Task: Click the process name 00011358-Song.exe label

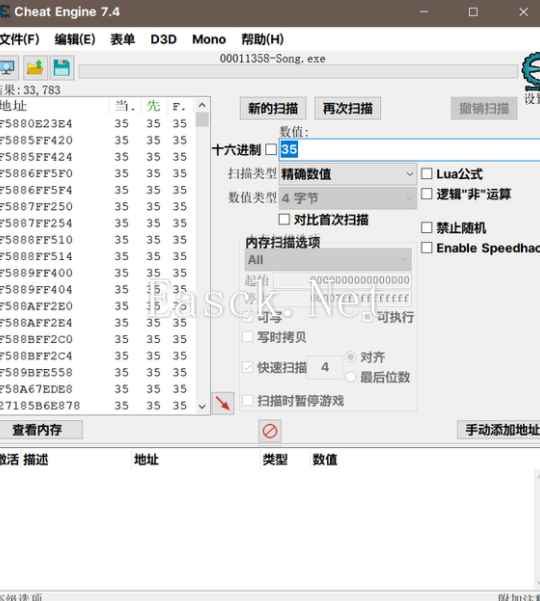Action: point(272,59)
